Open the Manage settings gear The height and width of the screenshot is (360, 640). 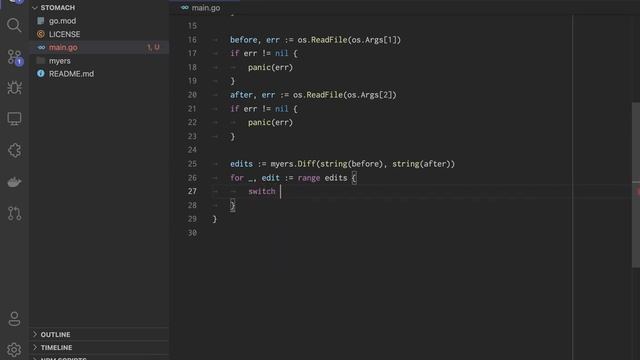[14, 350]
